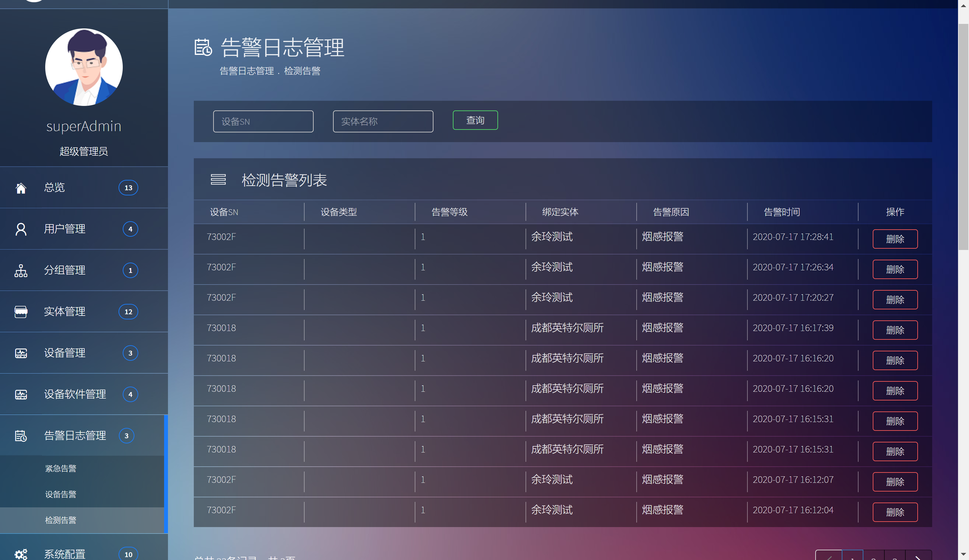Select the 检测告警 submenu item
The image size is (969, 560).
click(61, 520)
